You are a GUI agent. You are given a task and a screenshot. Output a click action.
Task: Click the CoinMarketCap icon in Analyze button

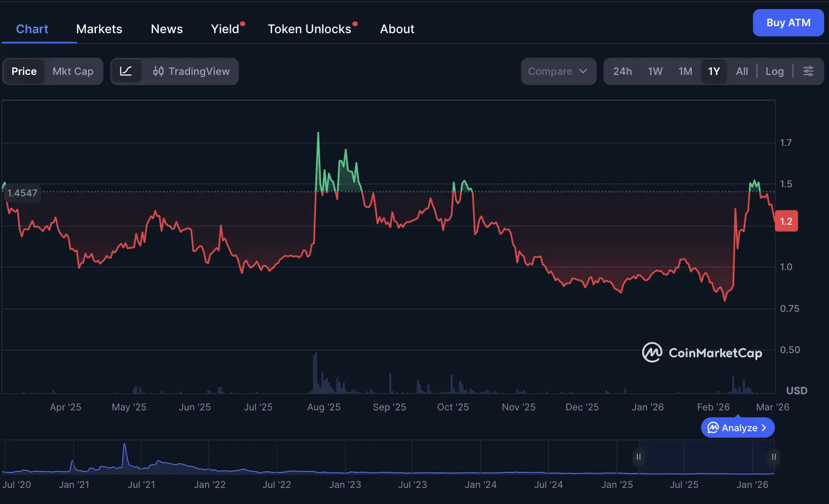tap(714, 427)
